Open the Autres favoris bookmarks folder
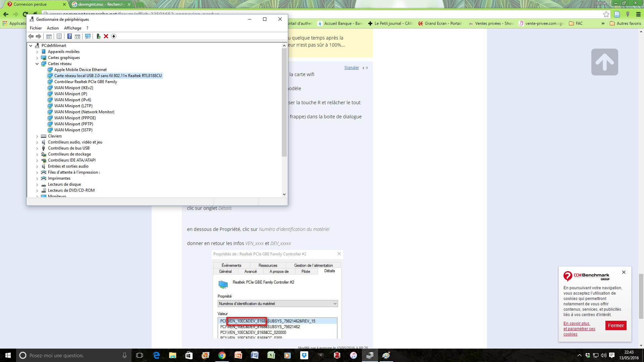The height and width of the screenshot is (362, 644). [625, 23]
